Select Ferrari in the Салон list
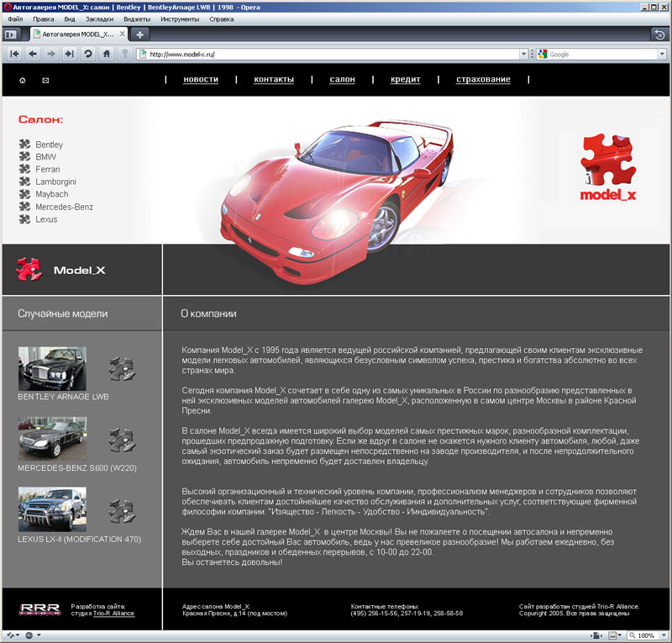Screen dimensions: 672x643 (x=48, y=170)
